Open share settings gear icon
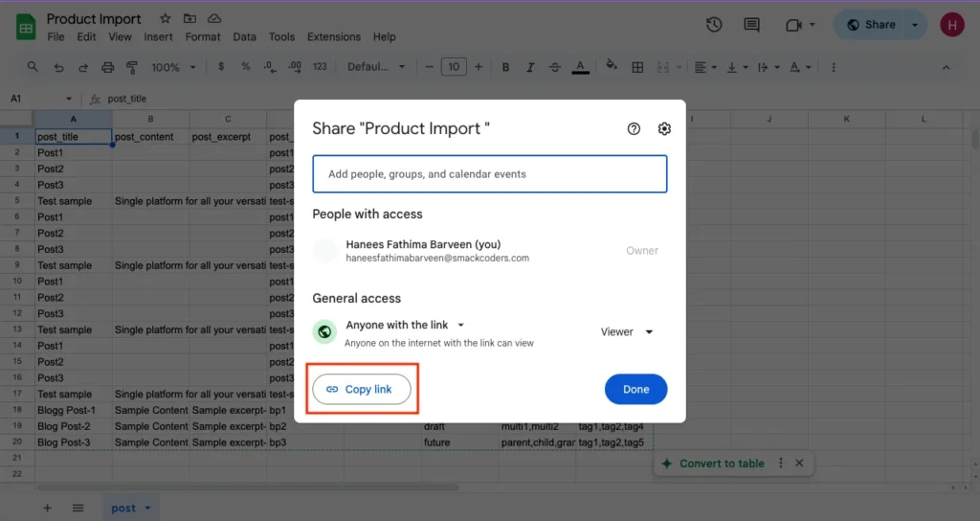 tap(665, 129)
